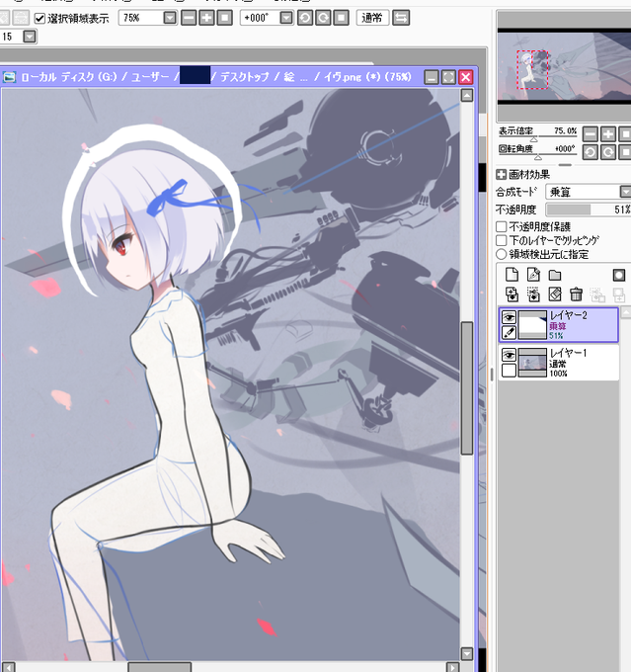
Task: Click the canvas vertical scrollbar thumb
Action: [467, 387]
